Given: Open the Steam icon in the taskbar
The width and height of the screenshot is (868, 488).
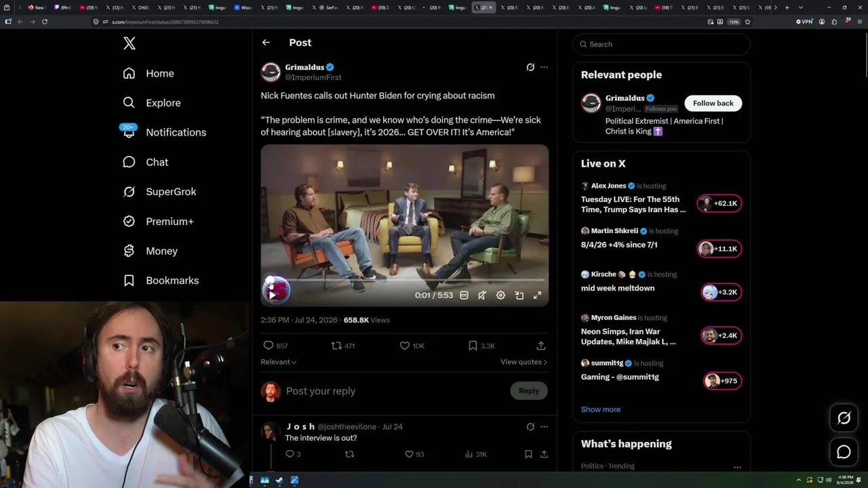Looking at the screenshot, I should [x=279, y=480].
